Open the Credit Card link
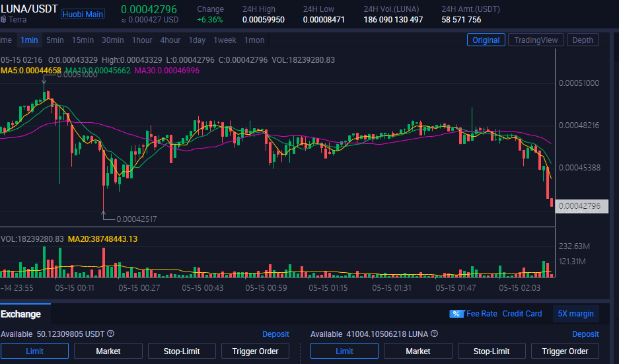 point(522,314)
